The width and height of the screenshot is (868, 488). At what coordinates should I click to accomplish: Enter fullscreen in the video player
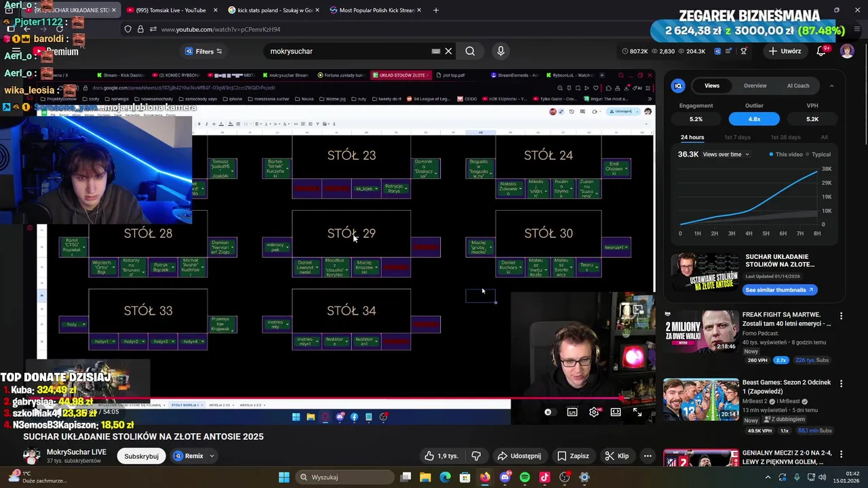click(x=637, y=412)
